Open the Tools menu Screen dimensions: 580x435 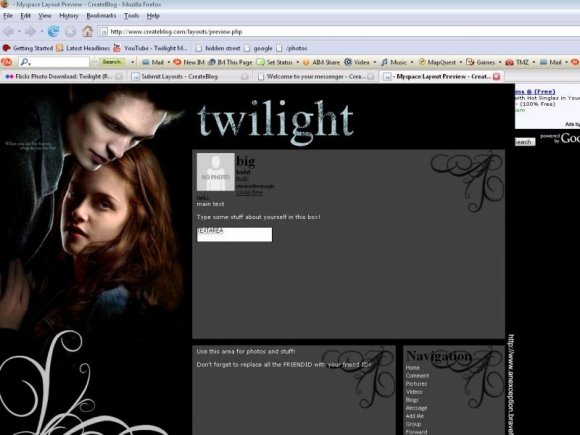131,16
